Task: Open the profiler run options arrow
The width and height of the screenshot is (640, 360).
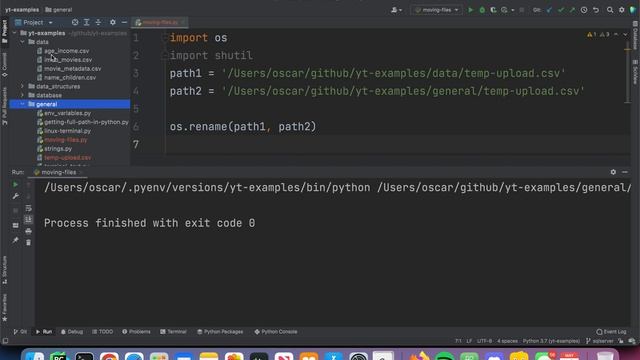Action: point(512,10)
